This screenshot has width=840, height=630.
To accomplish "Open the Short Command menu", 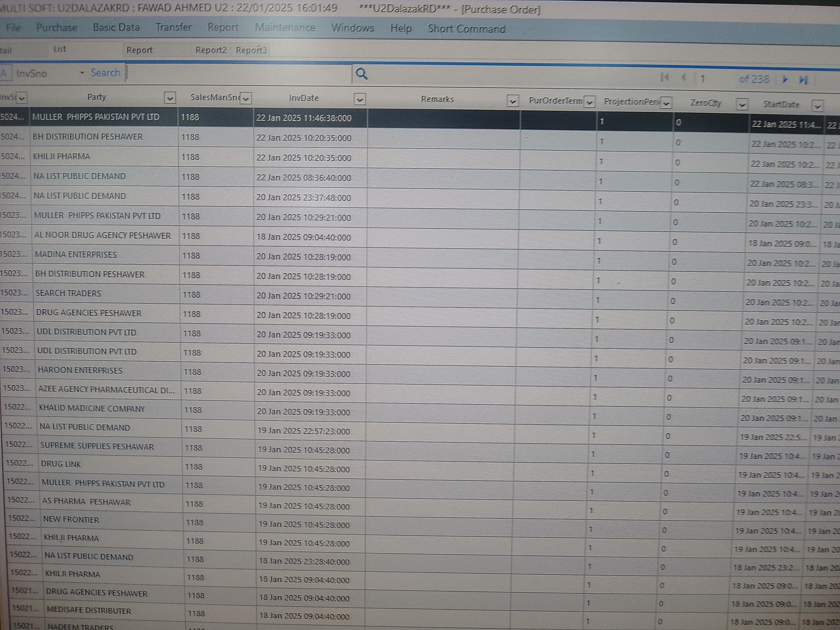I will click(466, 29).
